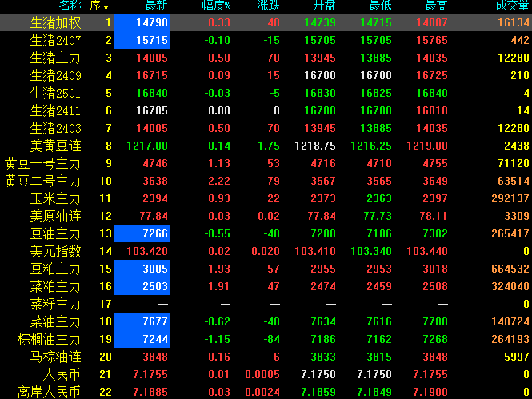Image resolution: width=532 pixels, height=399 pixels.
Task: Select the 生猪2403 contract name
Action: [x=56, y=129]
